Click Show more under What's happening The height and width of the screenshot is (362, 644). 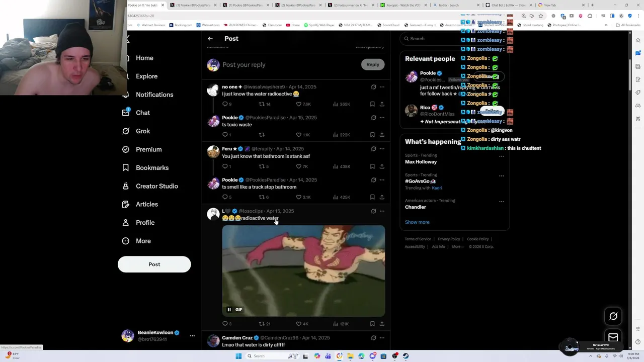(x=417, y=222)
